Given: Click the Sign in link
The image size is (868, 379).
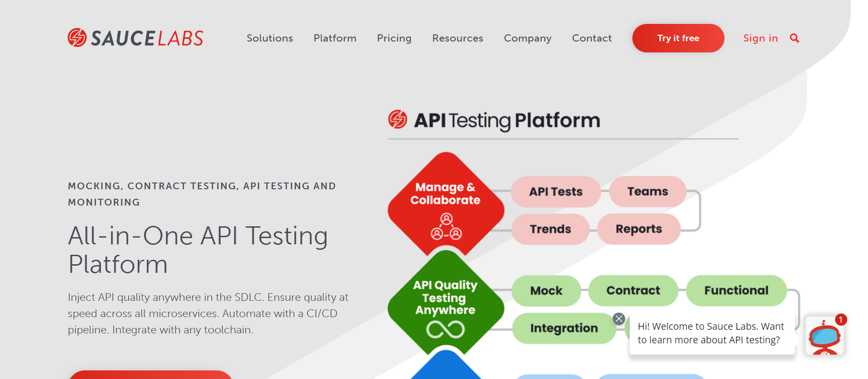Looking at the screenshot, I should click(761, 38).
